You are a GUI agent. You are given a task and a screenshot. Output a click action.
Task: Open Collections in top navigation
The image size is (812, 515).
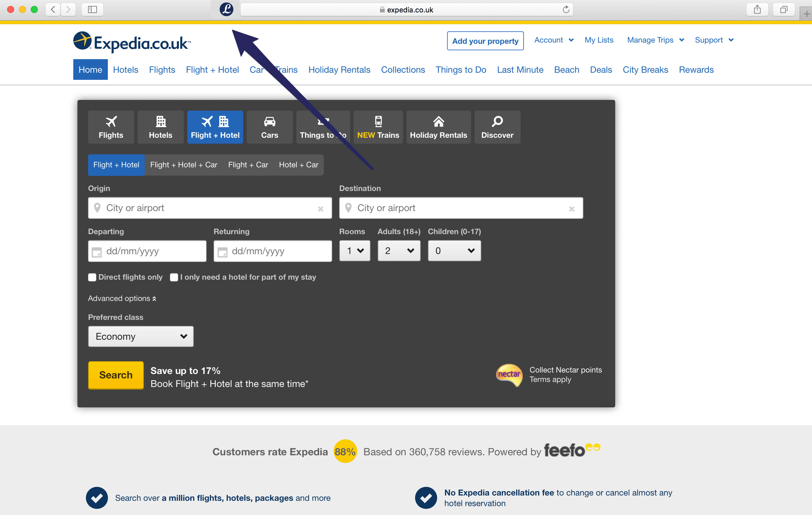click(x=403, y=69)
